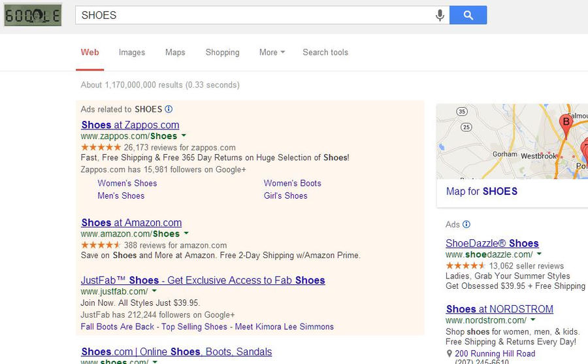Click info icon beside 'Ads related to SHOES'
Screen dimensions: 588x364
[x=169, y=109]
